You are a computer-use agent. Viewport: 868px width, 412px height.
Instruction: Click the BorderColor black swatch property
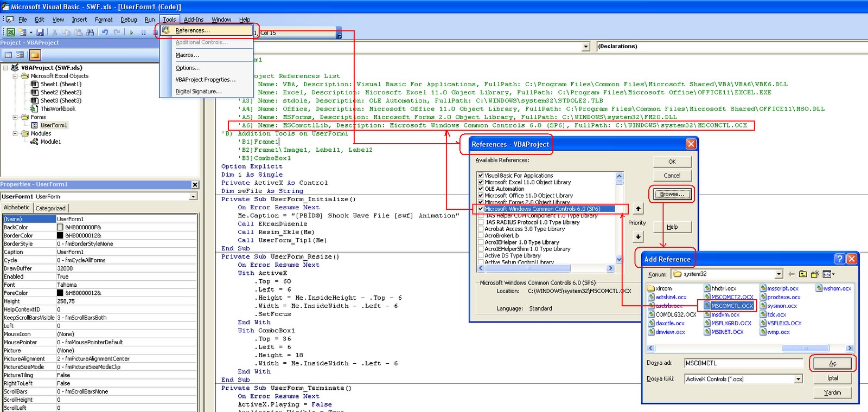pos(60,235)
